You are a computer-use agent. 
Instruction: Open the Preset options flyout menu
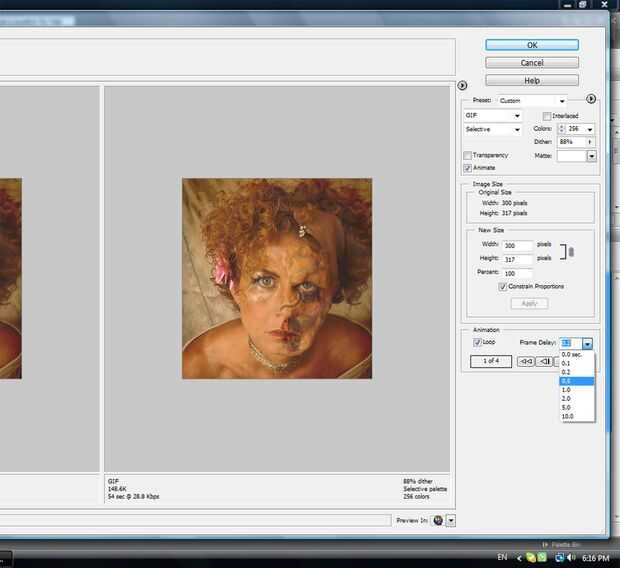pos(591,99)
